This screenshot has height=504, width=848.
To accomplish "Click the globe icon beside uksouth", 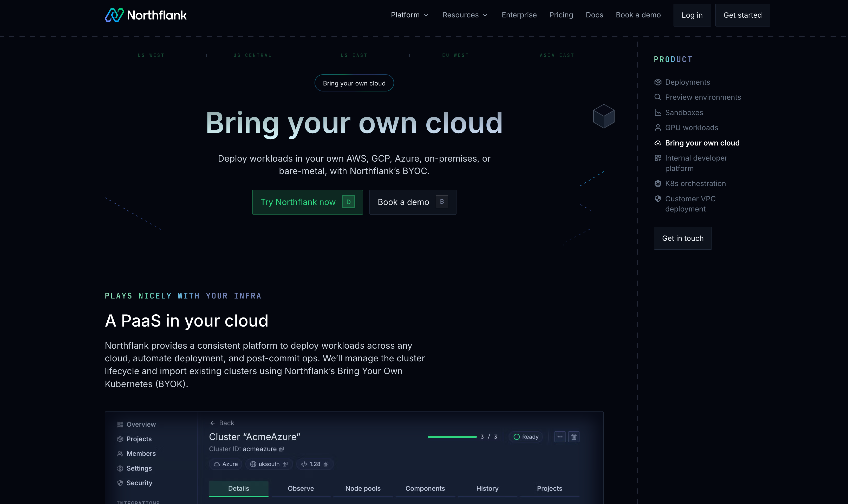I will (x=253, y=464).
